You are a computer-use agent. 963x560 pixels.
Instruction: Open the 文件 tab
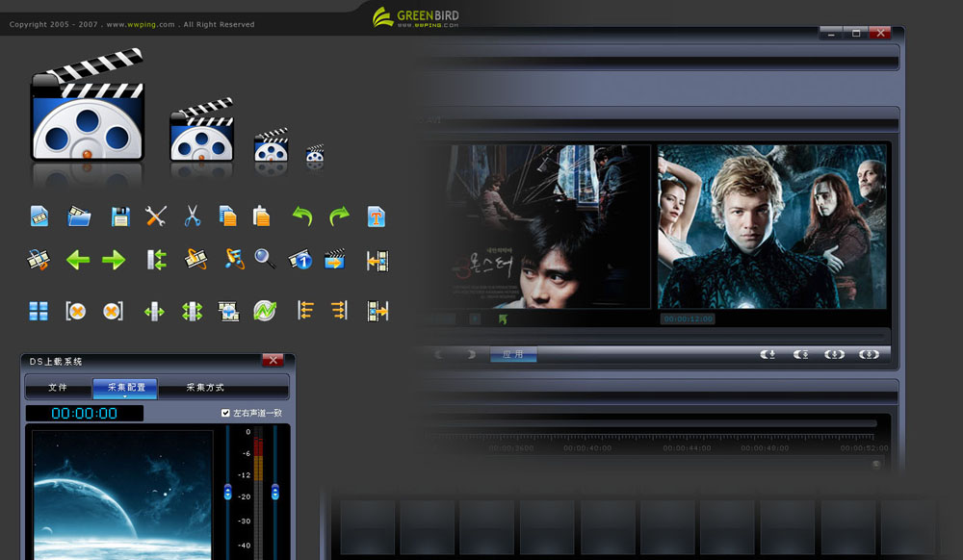58,388
